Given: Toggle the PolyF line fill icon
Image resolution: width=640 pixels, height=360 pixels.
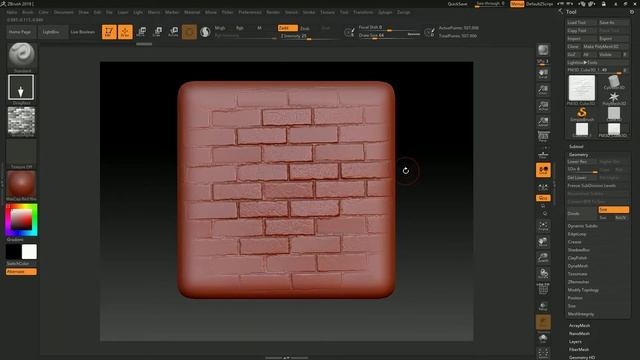Looking at the screenshot, I should [543, 289].
